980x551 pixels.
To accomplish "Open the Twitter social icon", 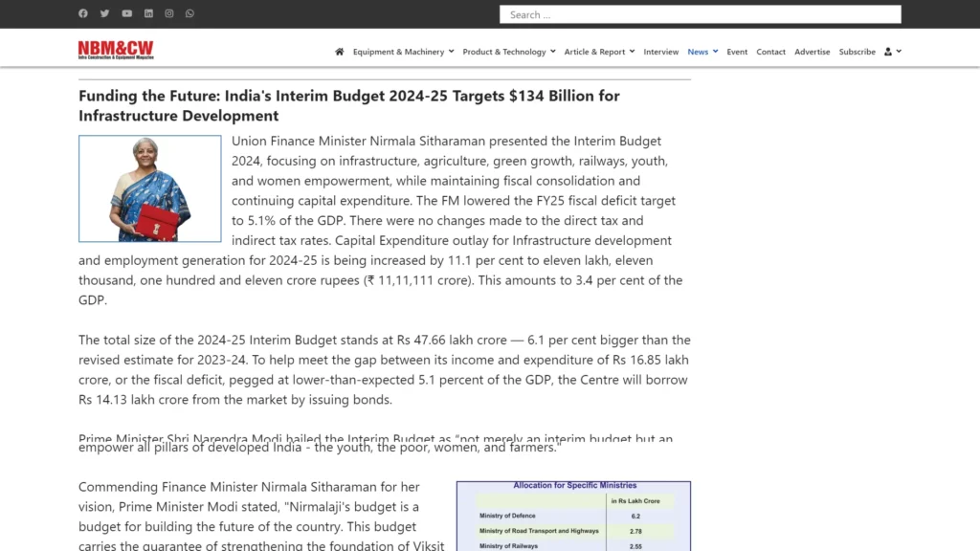I will 105,13.
